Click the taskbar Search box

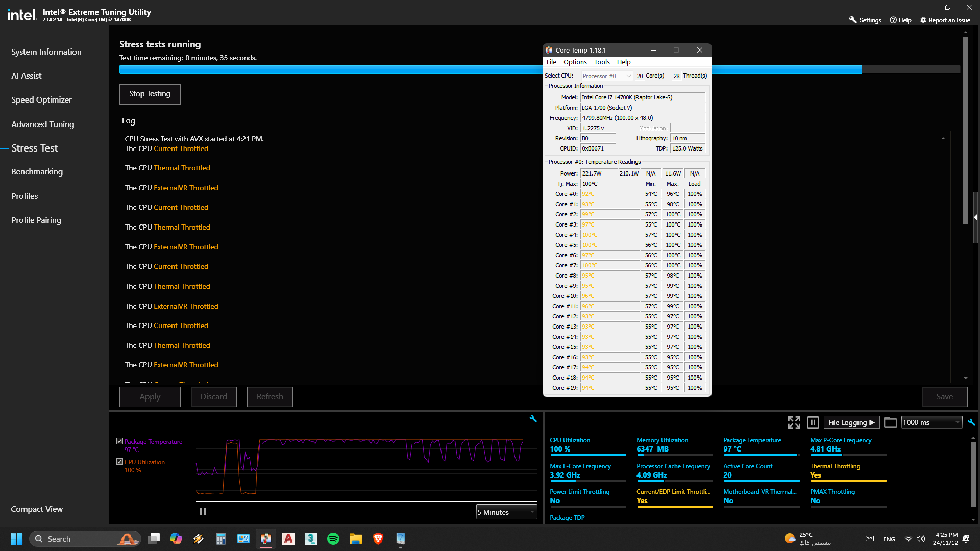tap(85, 539)
